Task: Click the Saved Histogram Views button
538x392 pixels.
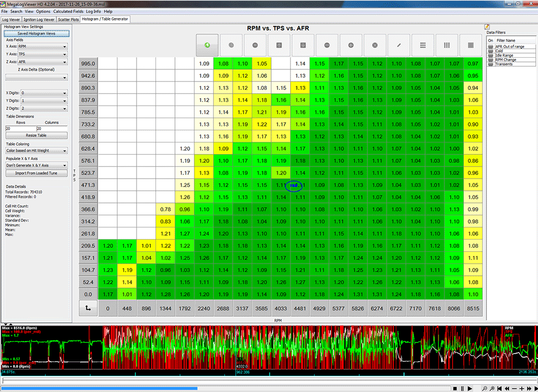Action: pyautogui.click(x=36, y=33)
